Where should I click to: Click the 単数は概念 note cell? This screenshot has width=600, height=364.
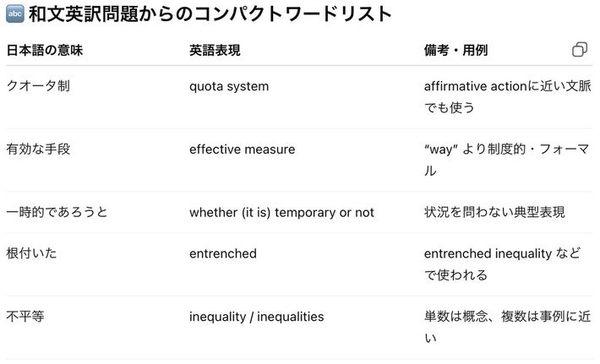point(504,327)
